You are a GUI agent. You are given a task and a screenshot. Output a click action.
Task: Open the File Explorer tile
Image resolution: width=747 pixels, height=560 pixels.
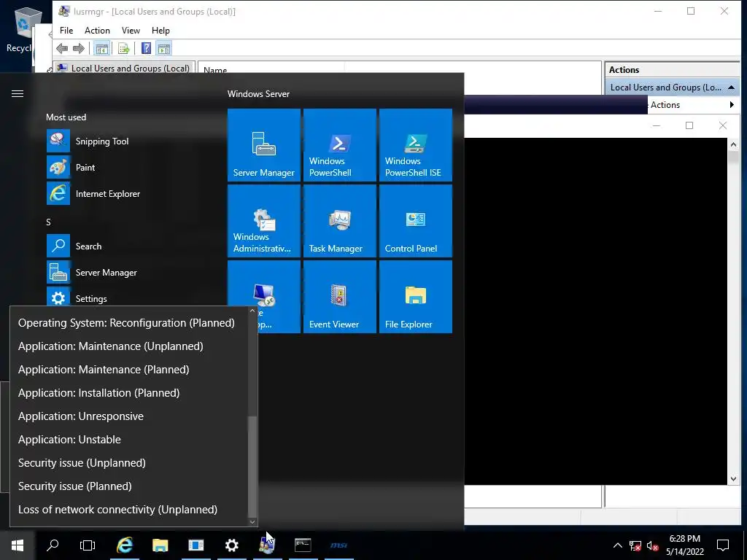(415, 297)
